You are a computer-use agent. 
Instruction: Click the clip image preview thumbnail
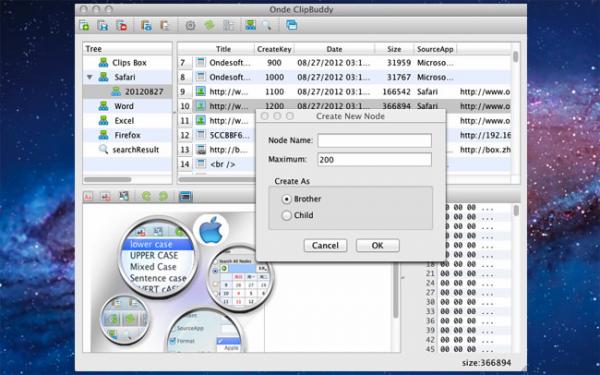pos(174,281)
